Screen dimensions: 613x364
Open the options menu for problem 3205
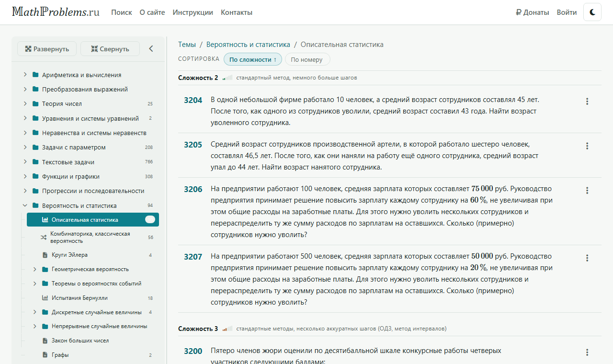[587, 146]
